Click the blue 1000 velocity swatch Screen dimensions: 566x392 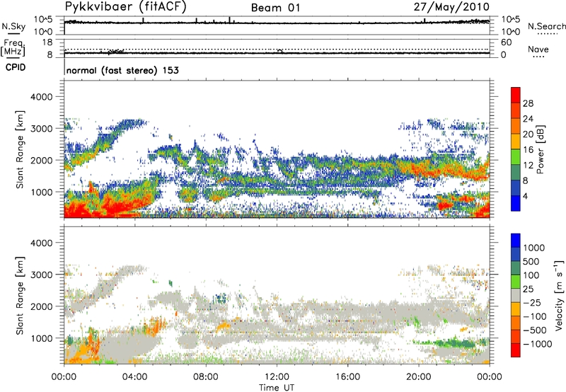click(516, 241)
